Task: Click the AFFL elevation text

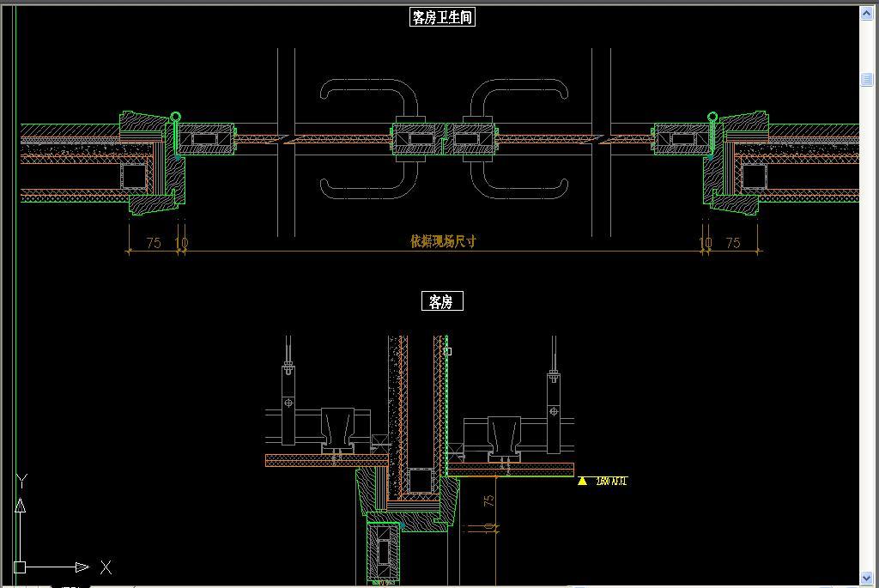Action: 611,482
